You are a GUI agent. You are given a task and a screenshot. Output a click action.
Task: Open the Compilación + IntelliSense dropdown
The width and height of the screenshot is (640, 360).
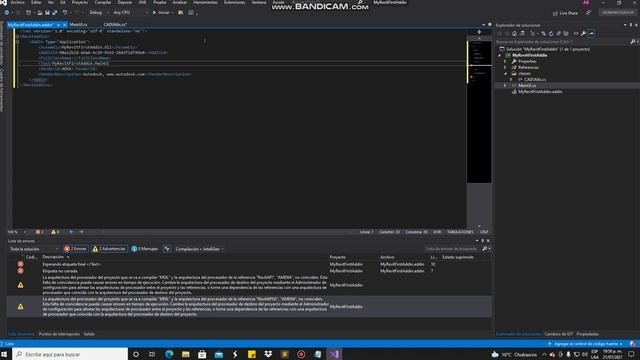200,249
